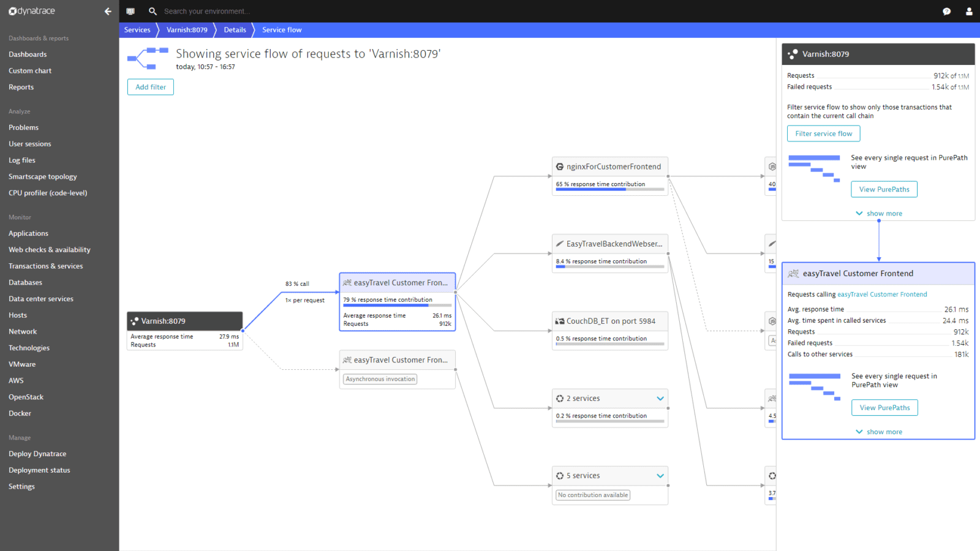
Task: Select Service flow breadcrumb
Action: (282, 30)
